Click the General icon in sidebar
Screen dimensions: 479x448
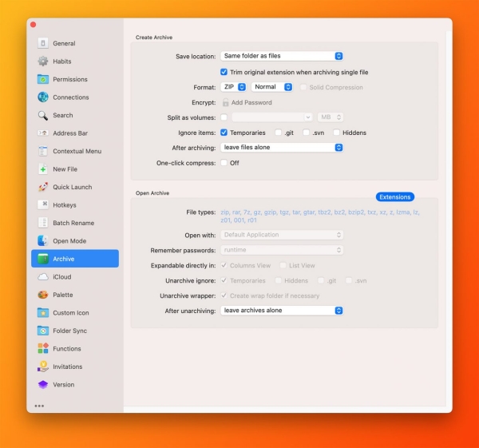pos(43,43)
